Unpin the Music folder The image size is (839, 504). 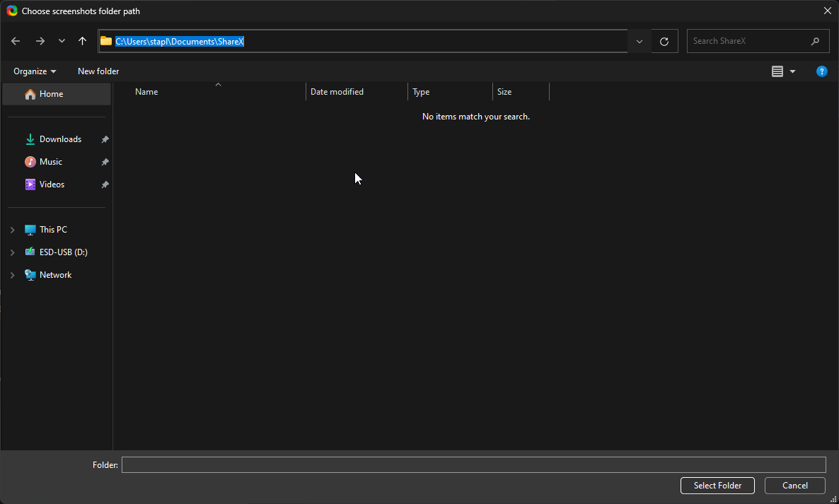point(104,161)
